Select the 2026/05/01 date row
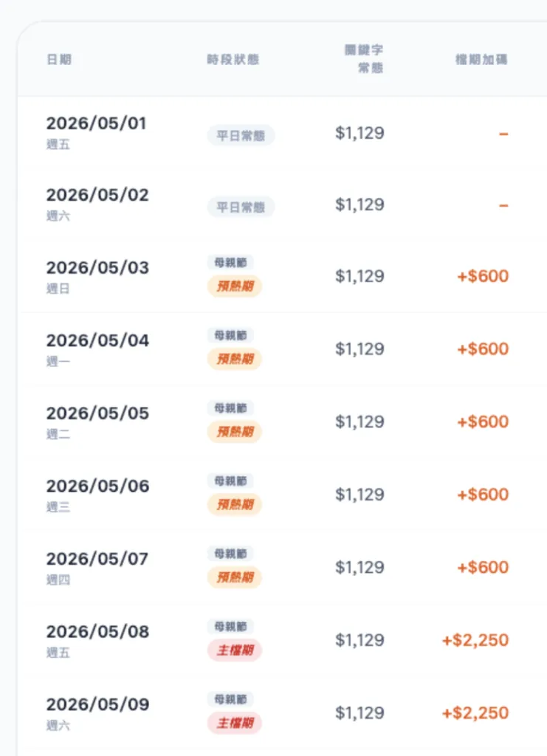 (x=96, y=123)
